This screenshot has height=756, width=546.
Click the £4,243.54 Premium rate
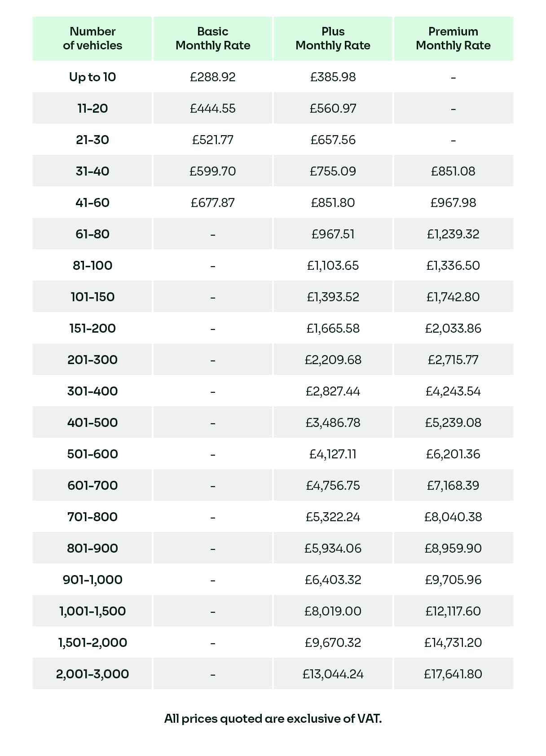(453, 391)
